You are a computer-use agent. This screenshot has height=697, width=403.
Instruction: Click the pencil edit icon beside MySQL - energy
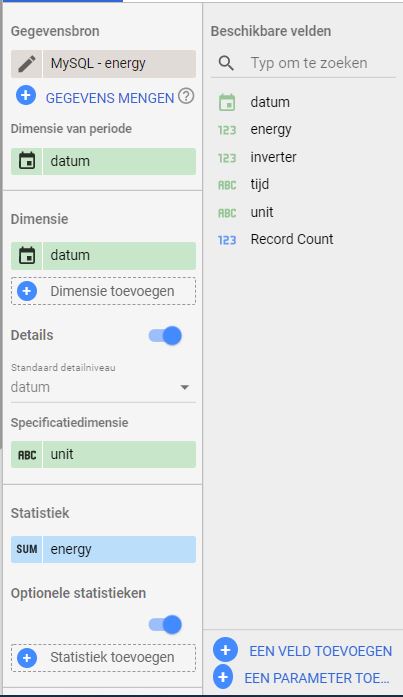pos(27,64)
